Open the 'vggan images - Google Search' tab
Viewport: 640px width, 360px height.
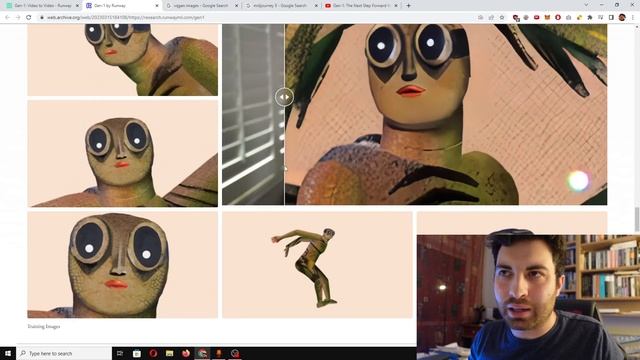pos(202,6)
